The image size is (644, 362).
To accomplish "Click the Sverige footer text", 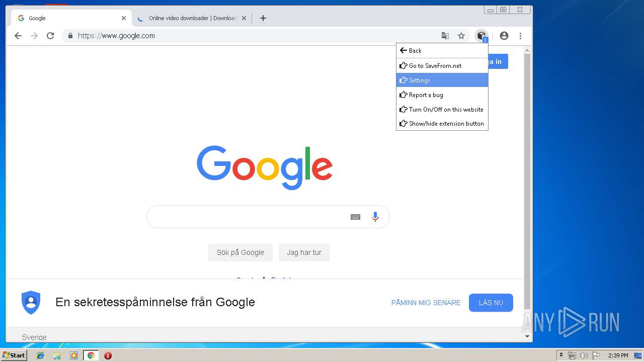I will pyautogui.click(x=34, y=337).
